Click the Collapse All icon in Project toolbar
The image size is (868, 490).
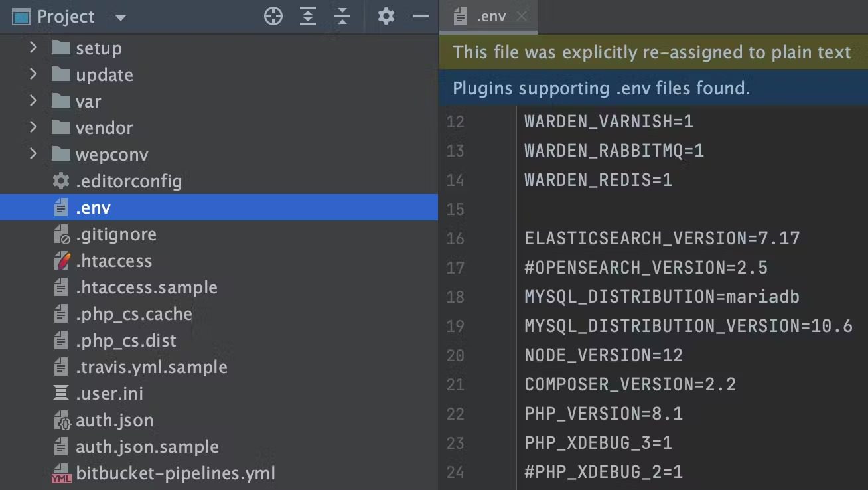[x=342, y=17]
